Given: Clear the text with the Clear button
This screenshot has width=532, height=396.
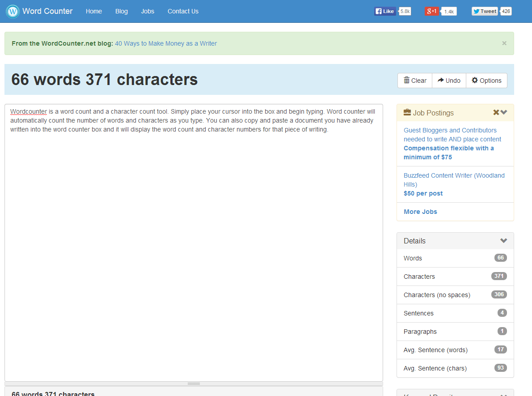Looking at the screenshot, I should coord(415,81).
